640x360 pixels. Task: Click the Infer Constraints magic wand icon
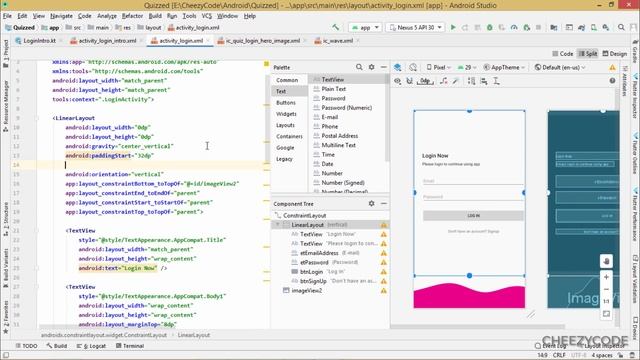(456, 81)
